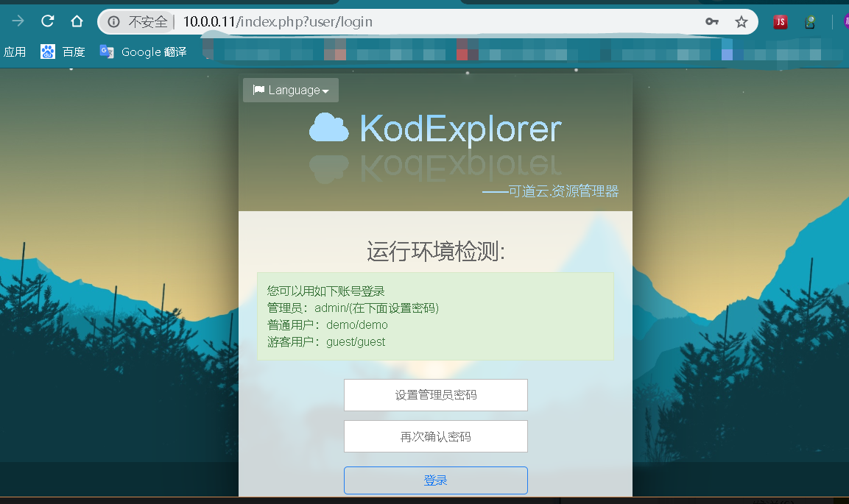Click the KodExplorer title text
This screenshot has height=504, width=849.
point(461,129)
